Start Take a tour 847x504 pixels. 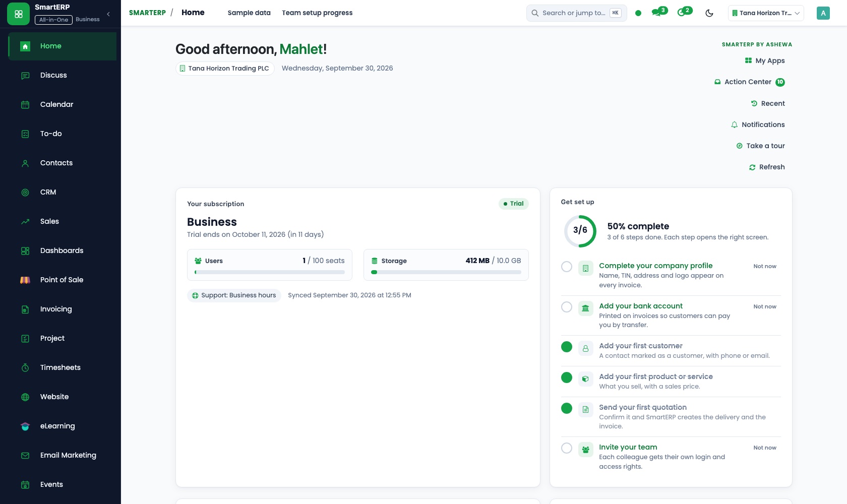click(x=760, y=146)
